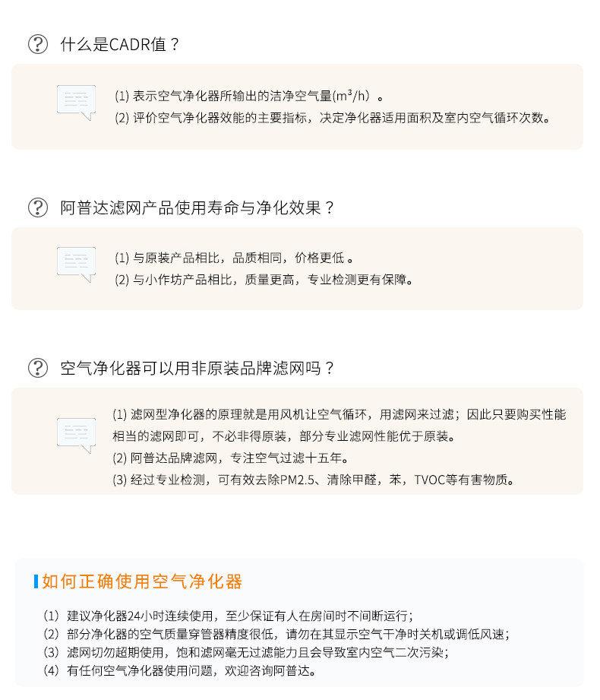The width and height of the screenshot is (600, 700).
Task: Click the orange 如何正确使用空气净化器 heading
Action: click(142, 582)
